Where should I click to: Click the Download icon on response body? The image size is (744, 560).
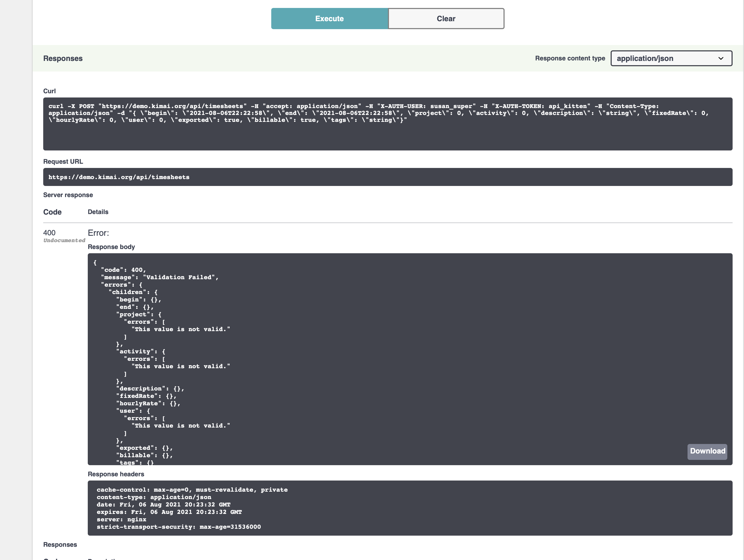click(707, 451)
